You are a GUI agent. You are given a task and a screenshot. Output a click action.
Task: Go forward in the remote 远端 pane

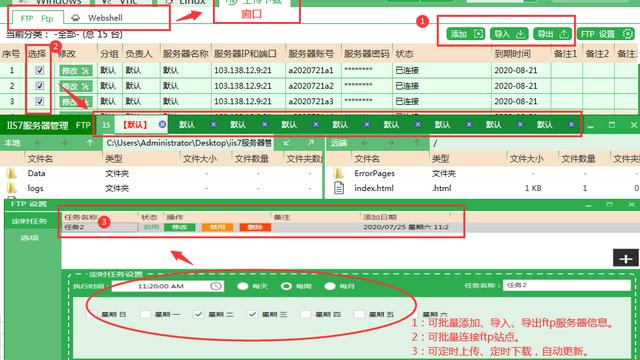(391, 143)
